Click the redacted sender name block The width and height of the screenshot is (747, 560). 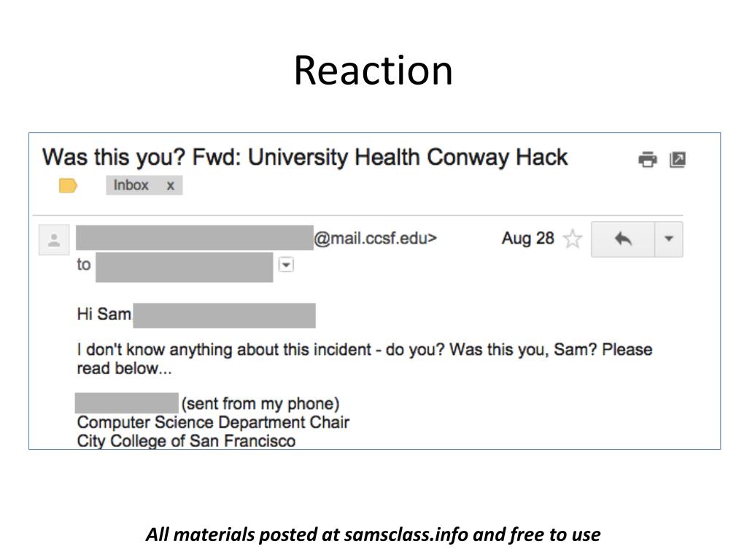(x=194, y=238)
